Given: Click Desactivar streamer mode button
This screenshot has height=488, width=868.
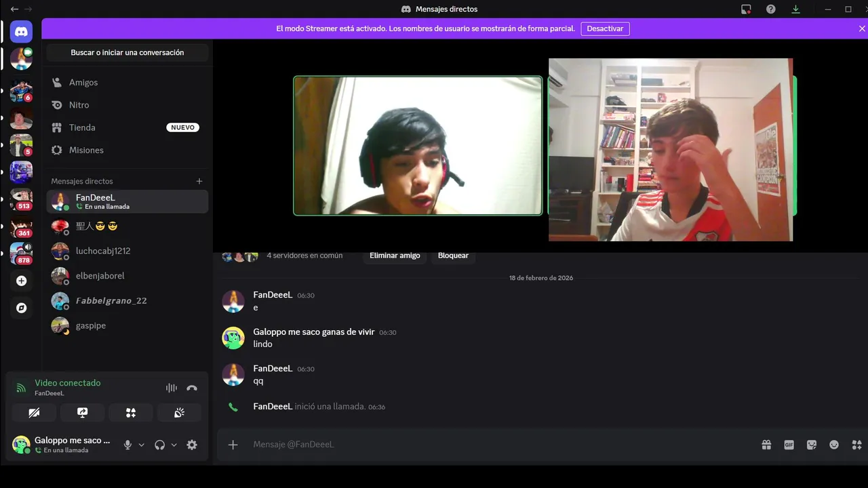Looking at the screenshot, I should pos(605,28).
